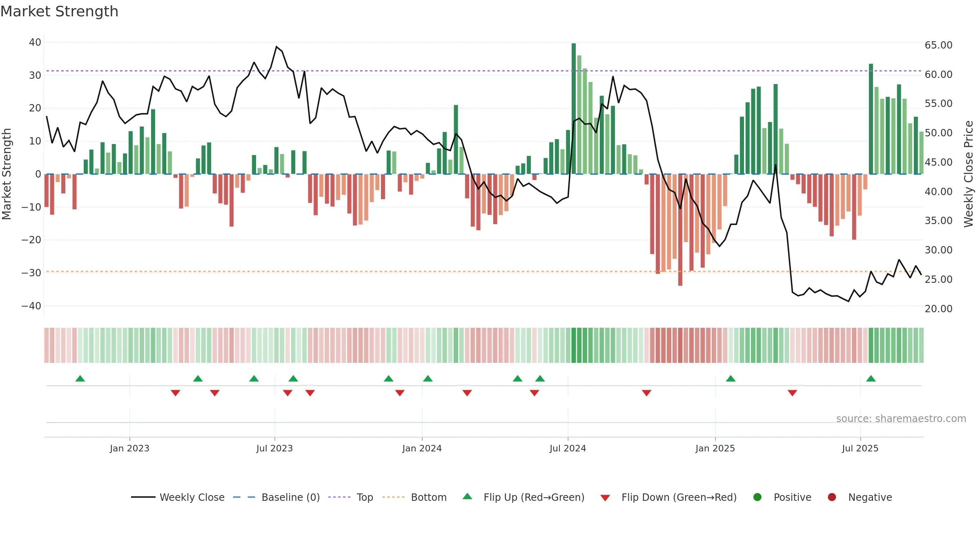
Task: Click the 20.00 right-axis price label
Action: [x=938, y=309]
